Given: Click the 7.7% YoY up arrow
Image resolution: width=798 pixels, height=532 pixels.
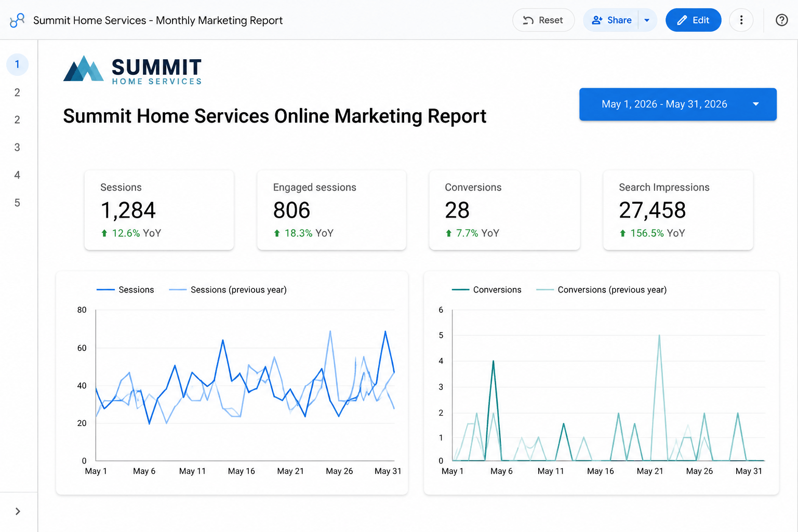Looking at the screenshot, I should [x=449, y=233].
